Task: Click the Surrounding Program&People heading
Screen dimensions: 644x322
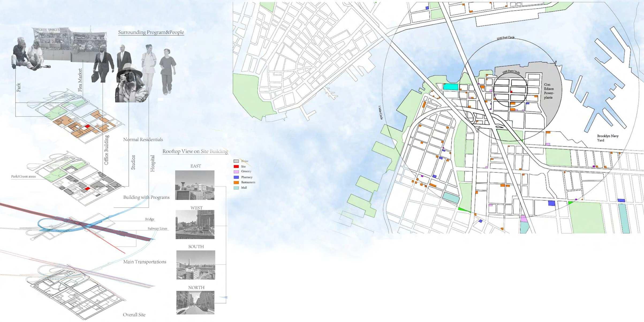Action: click(x=151, y=32)
